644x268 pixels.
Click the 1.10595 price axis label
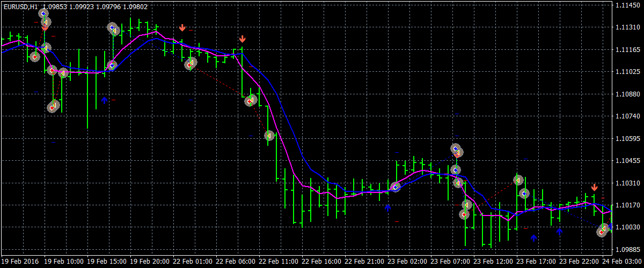tap(628, 138)
